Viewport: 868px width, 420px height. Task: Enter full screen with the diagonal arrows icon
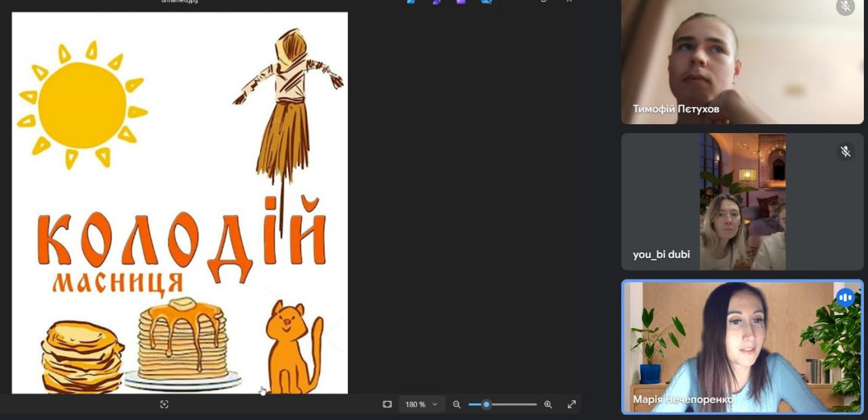(x=572, y=404)
